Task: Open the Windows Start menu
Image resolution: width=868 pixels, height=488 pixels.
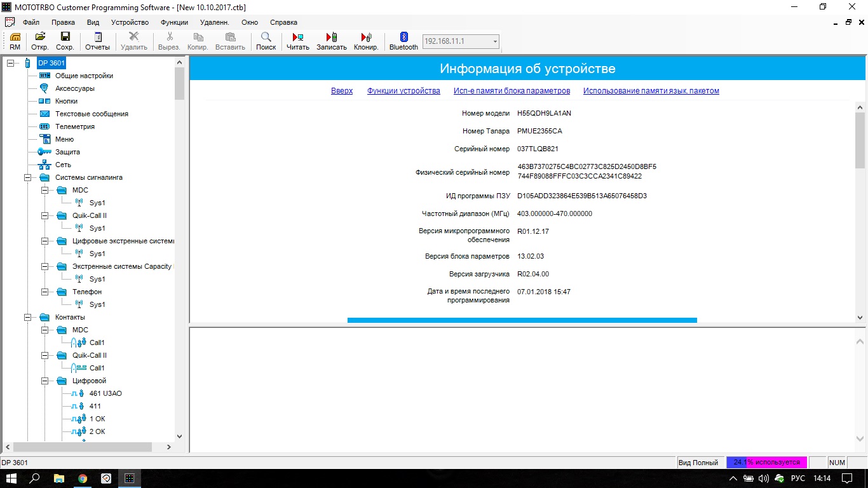Action: 12,478
